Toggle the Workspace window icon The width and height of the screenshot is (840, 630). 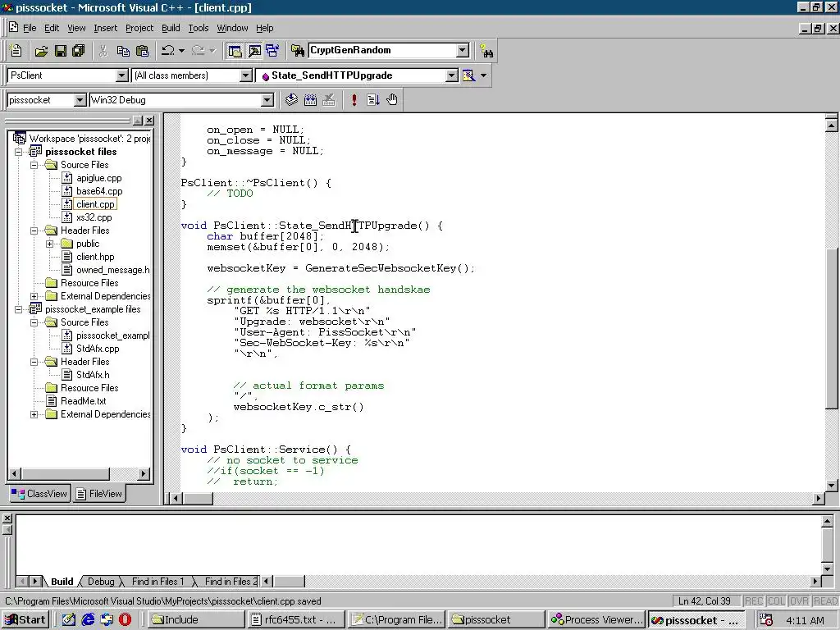[235, 51]
